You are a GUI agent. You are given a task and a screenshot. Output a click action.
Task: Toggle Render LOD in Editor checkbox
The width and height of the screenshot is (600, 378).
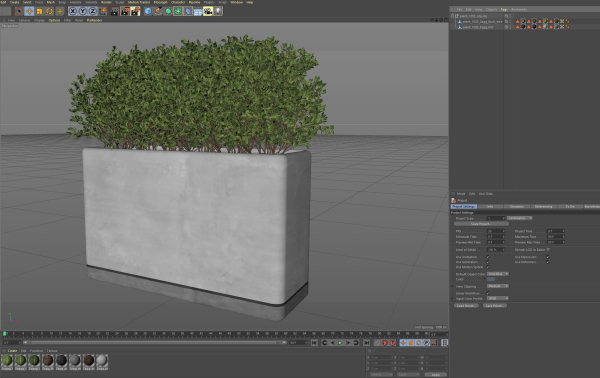548,249
